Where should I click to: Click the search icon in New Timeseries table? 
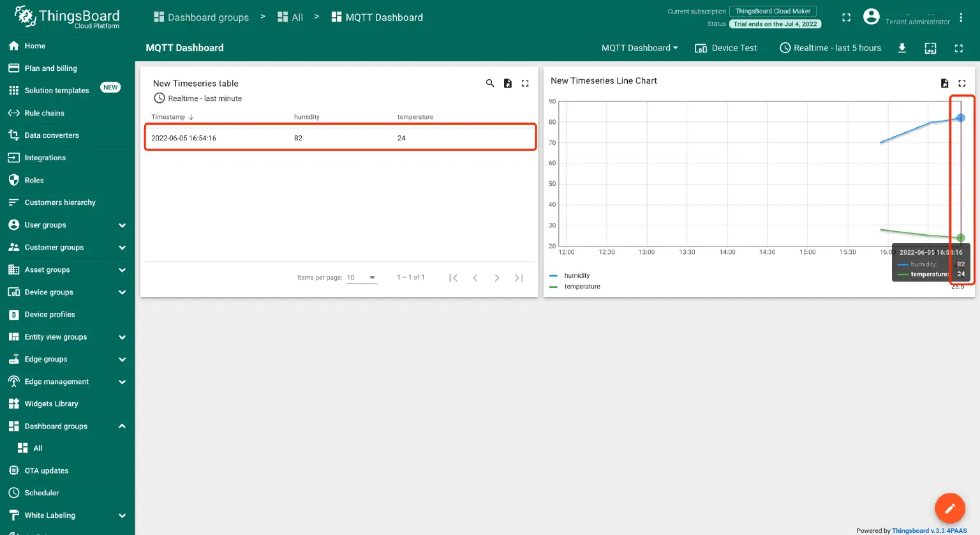click(490, 83)
